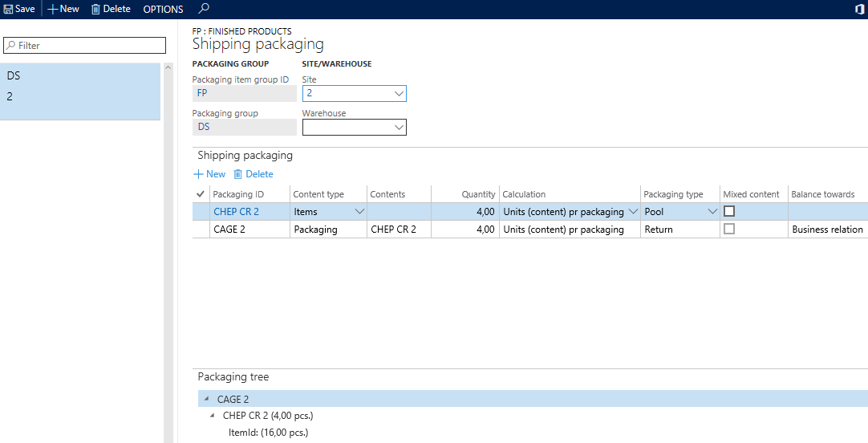Click the Packaging content type cell

tap(328, 230)
